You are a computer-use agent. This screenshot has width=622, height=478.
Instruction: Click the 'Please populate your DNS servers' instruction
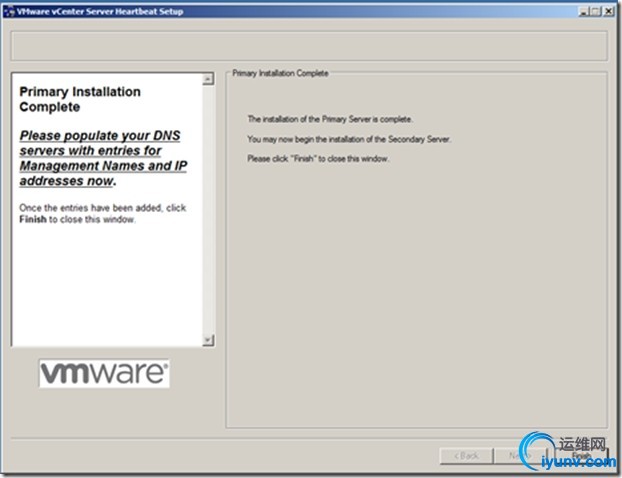[103, 158]
